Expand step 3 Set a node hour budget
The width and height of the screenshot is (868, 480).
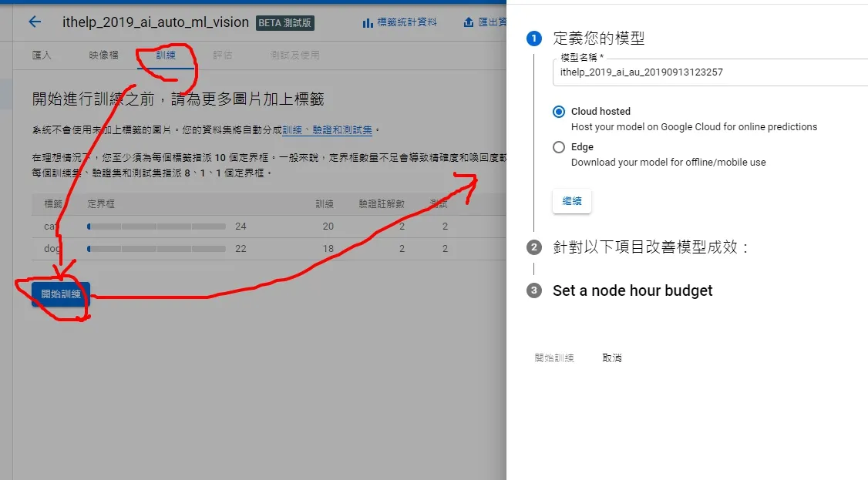(x=633, y=290)
